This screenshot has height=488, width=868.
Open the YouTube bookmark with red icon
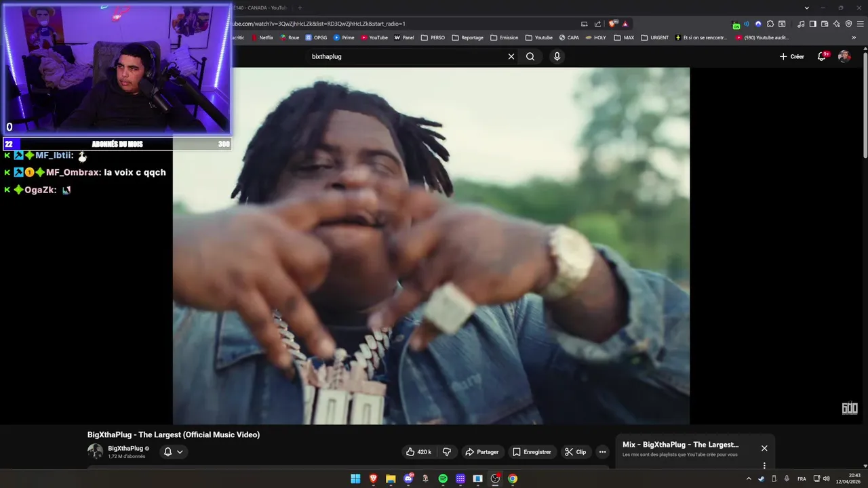click(374, 38)
